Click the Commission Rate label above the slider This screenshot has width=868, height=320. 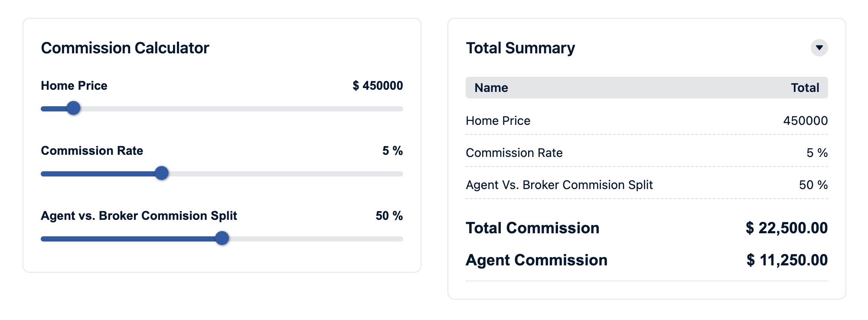pyautogui.click(x=92, y=151)
